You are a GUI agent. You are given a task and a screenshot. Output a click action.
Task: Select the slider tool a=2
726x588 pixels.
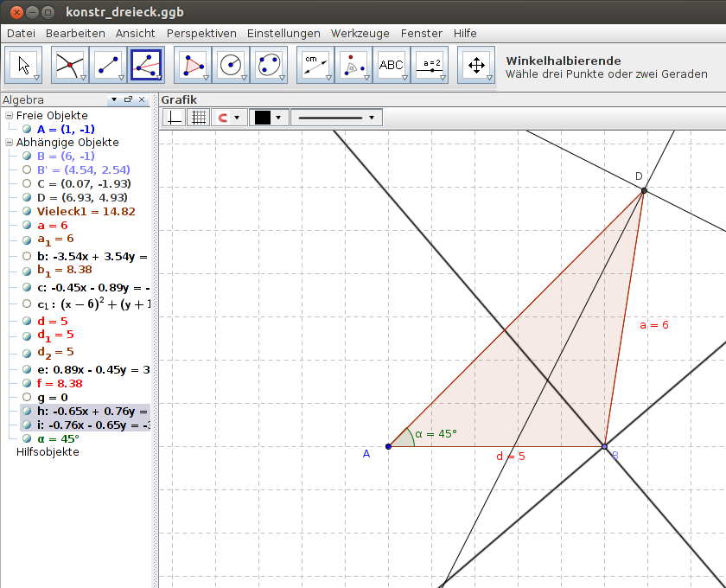(430, 63)
